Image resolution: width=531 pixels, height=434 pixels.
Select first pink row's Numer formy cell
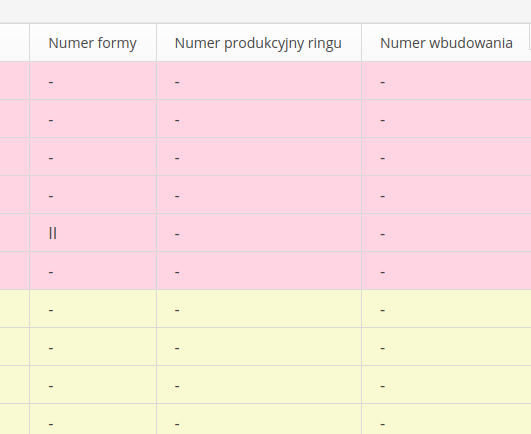point(93,81)
